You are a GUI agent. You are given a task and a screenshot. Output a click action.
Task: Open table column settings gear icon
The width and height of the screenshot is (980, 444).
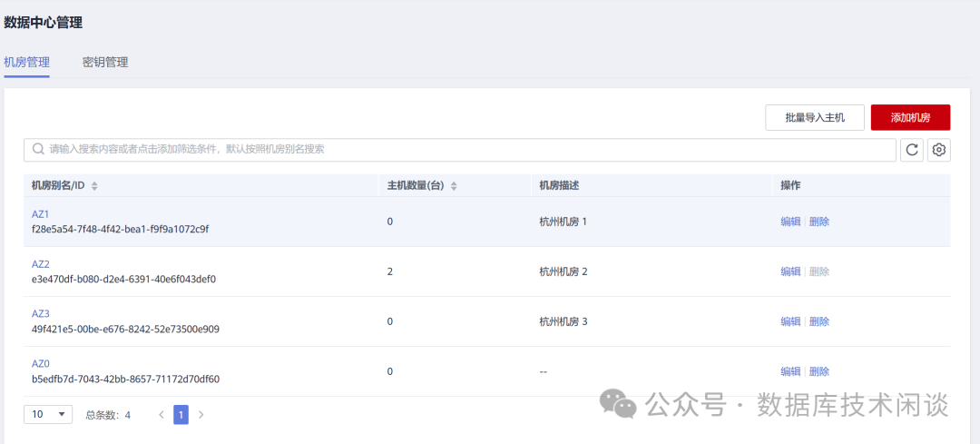pos(939,150)
